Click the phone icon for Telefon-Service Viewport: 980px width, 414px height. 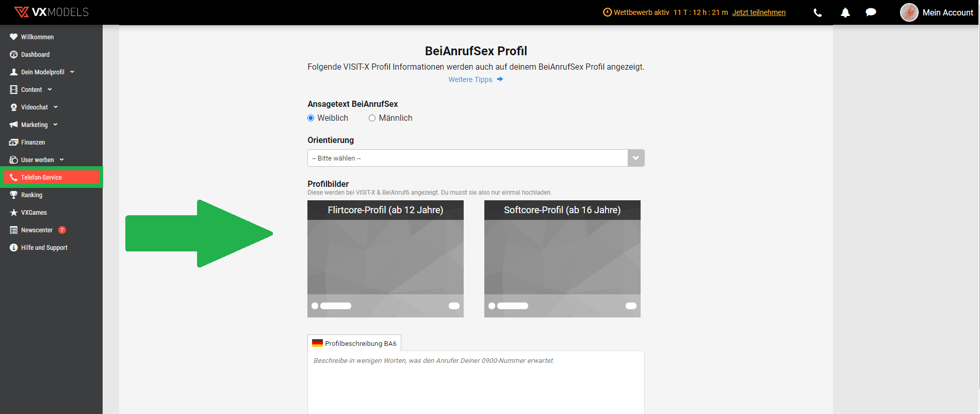click(14, 178)
